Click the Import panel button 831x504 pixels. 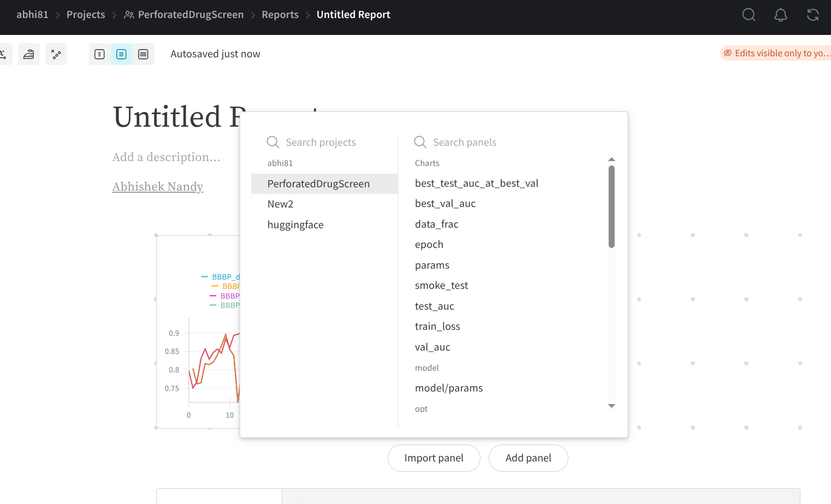click(x=434, y=458)
